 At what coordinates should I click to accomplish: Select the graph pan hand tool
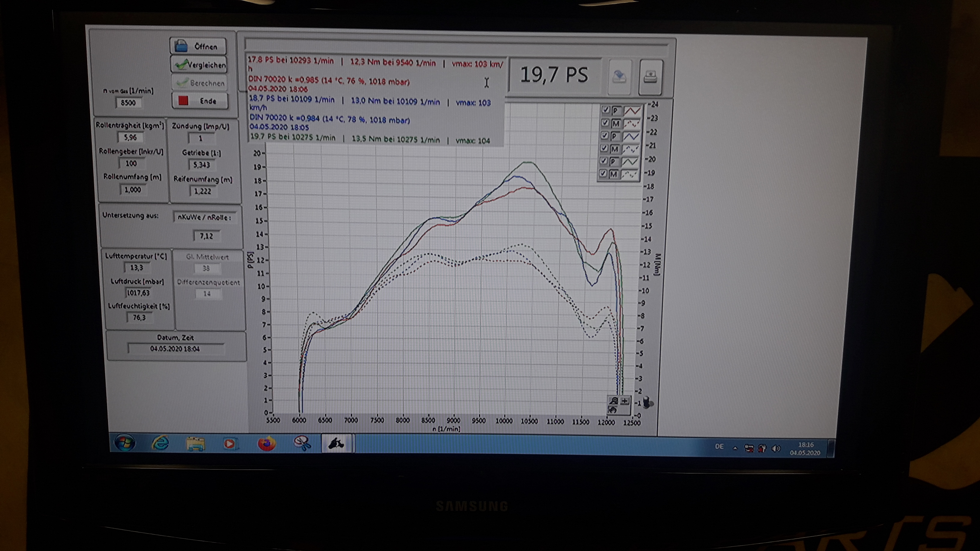coord(613,410)
